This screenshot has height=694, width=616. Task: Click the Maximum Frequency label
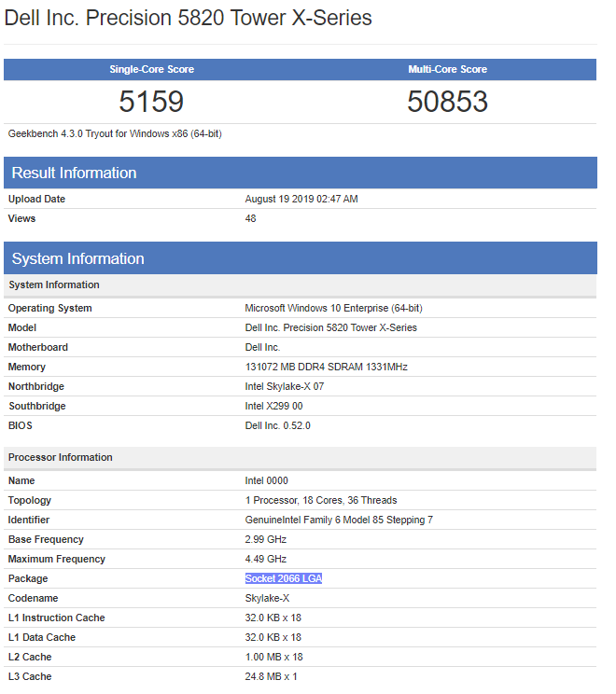click(57, 559)
